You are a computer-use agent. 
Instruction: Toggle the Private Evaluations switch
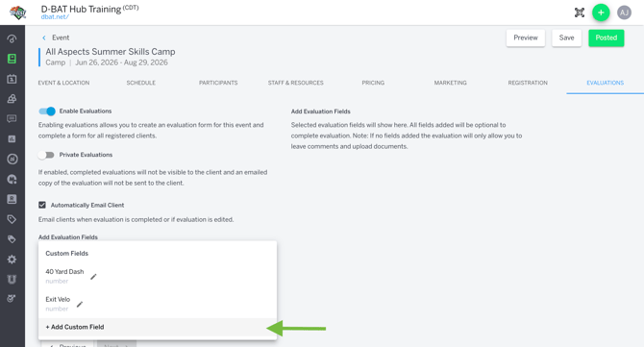coord(46,155)
